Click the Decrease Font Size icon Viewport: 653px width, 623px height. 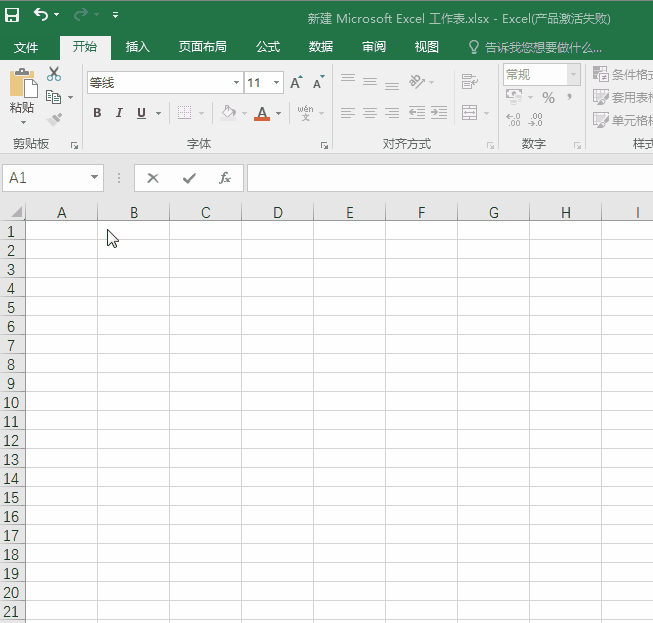(318, 82)
